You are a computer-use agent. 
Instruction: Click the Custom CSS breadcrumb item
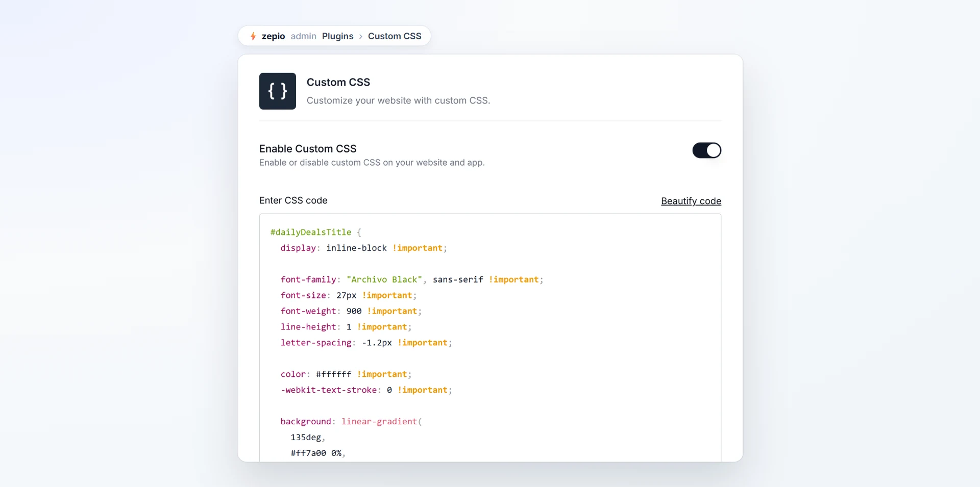(x=395, y=36)
